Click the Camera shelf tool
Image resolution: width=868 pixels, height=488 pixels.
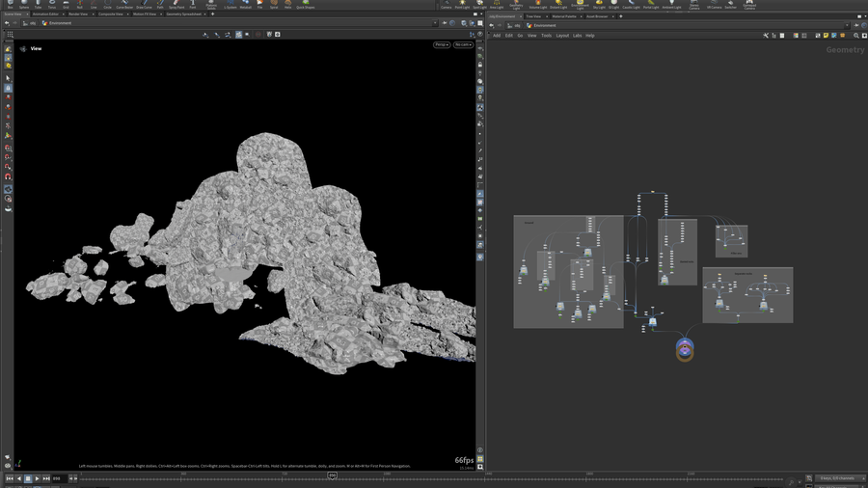[446, 4]
